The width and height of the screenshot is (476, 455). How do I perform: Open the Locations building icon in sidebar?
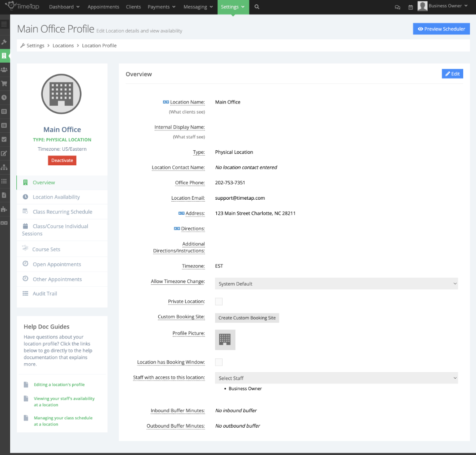[5, 56]
